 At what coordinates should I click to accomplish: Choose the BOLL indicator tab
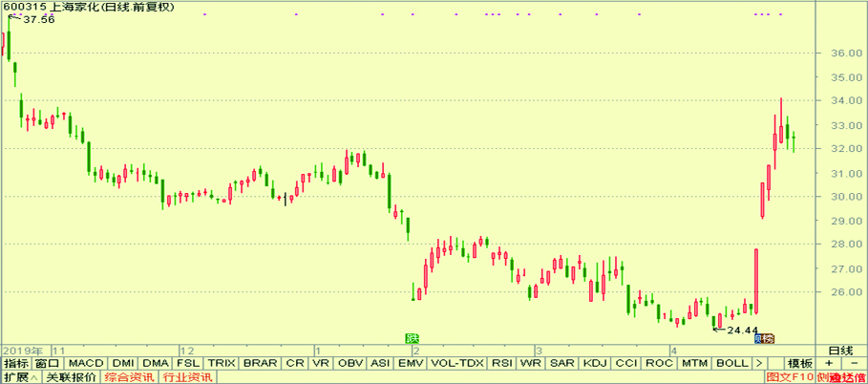click(731, 364)
